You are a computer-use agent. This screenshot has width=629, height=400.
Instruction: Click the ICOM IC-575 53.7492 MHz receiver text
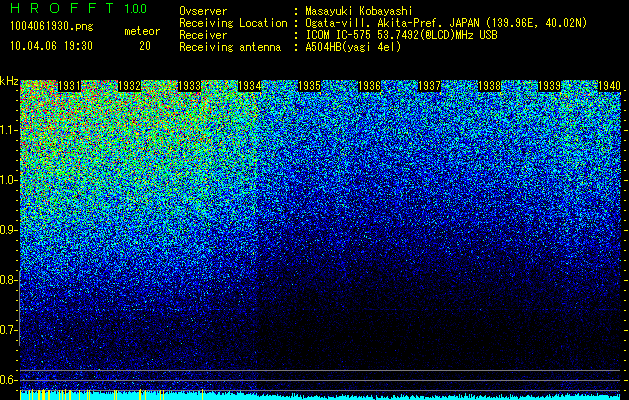[x=401, y=35]
